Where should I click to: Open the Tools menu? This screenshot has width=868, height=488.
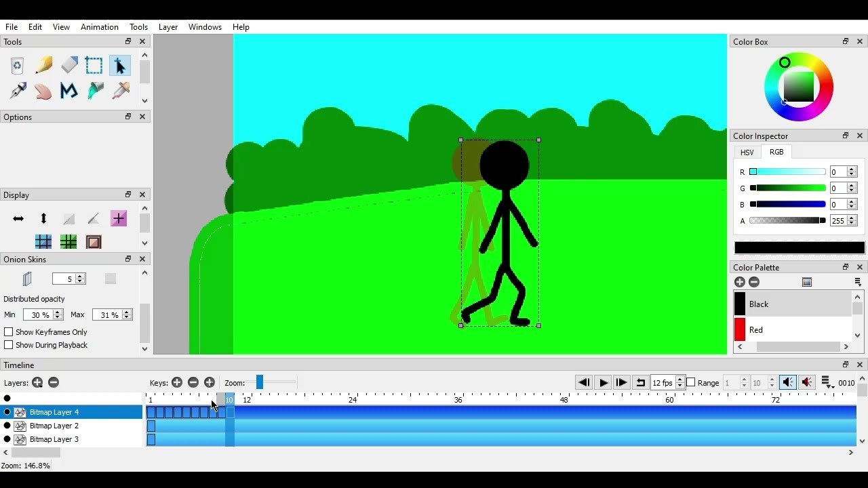pos(138,27)
